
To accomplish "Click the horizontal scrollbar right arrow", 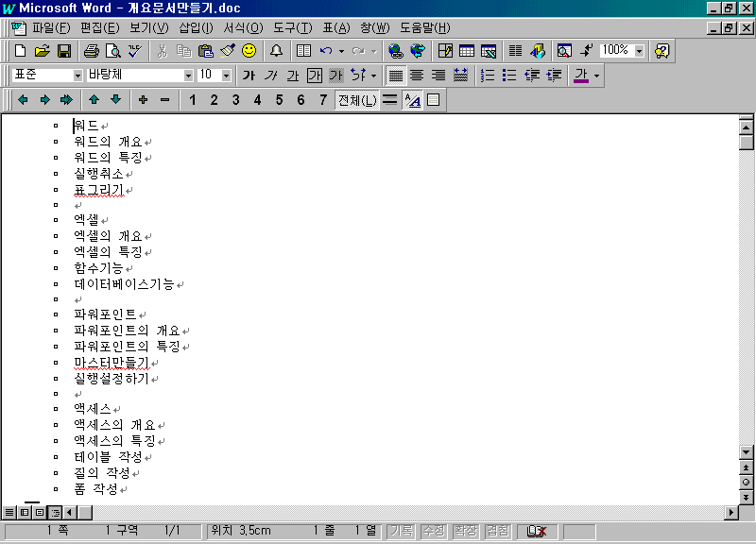I will click(731, 512).
